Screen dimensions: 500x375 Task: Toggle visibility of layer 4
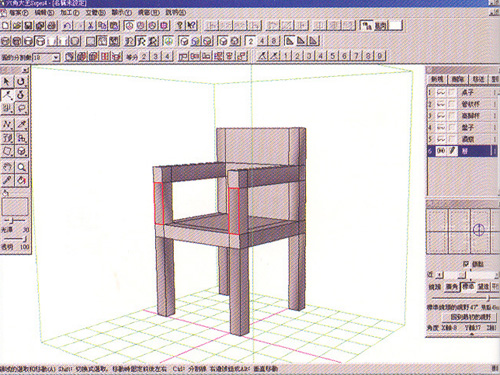(x=441, y=127)
